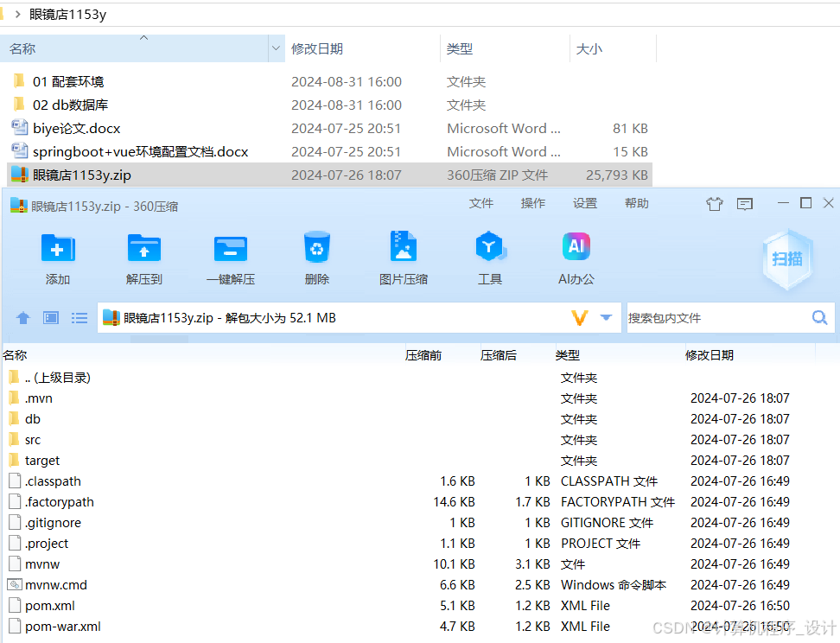
Task: Select the 解压到 (Extract to) icon
Action: coord(143,257)
